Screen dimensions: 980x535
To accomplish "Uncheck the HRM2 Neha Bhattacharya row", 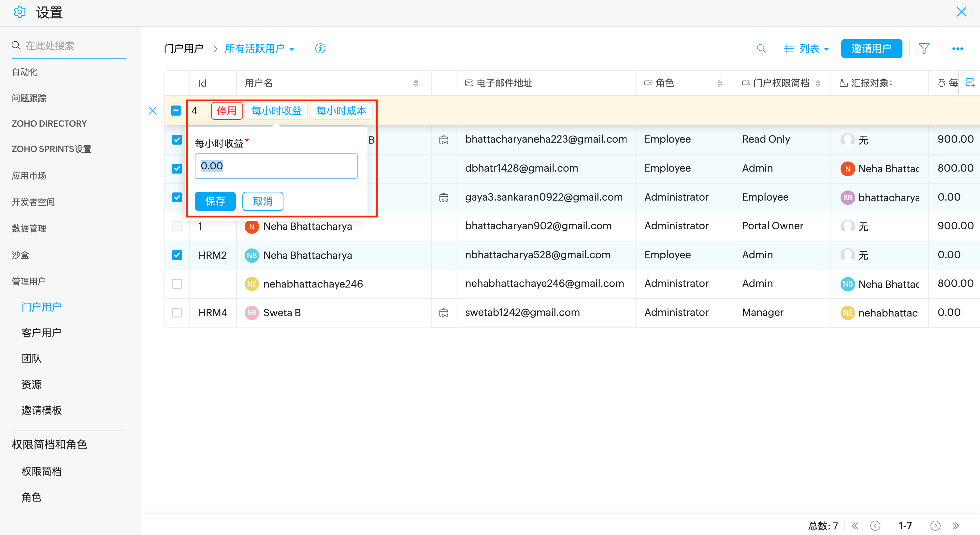I will pos(177,255).
